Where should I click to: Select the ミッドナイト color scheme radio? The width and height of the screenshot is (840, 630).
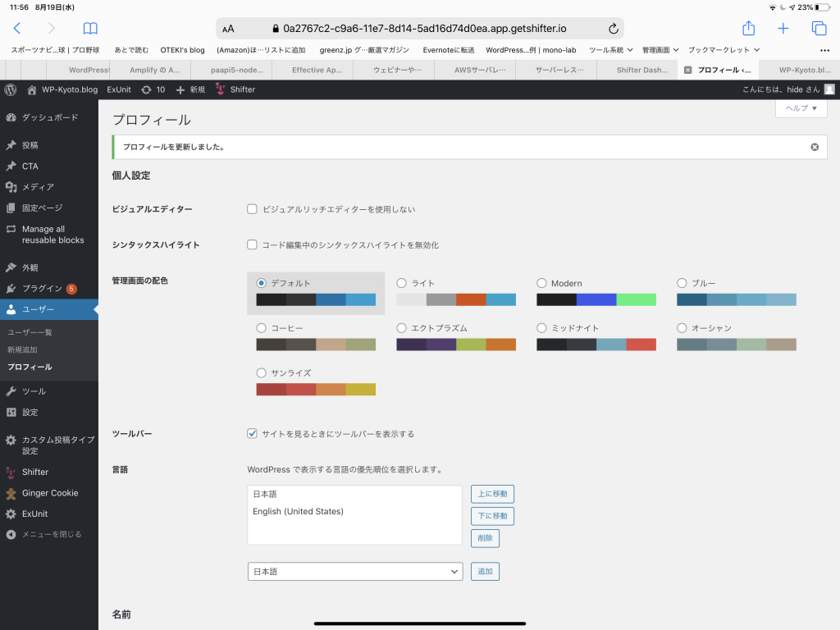[542, 328]
